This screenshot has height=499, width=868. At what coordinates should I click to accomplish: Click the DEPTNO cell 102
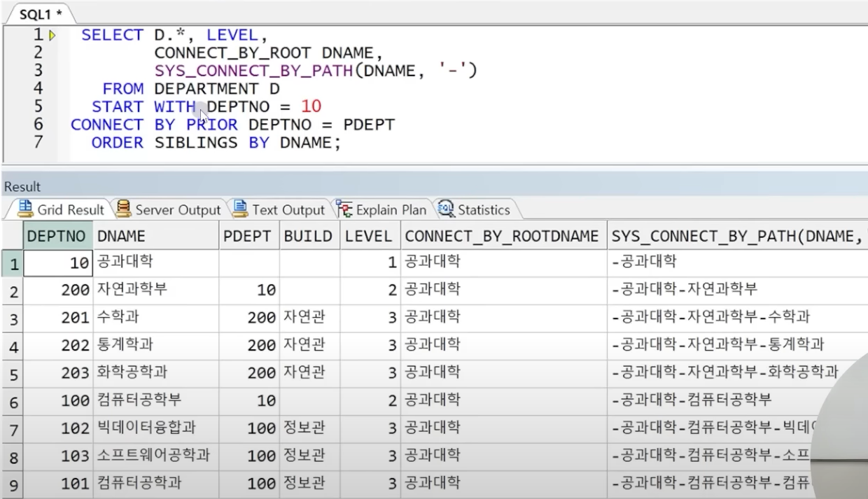(59, 430)
